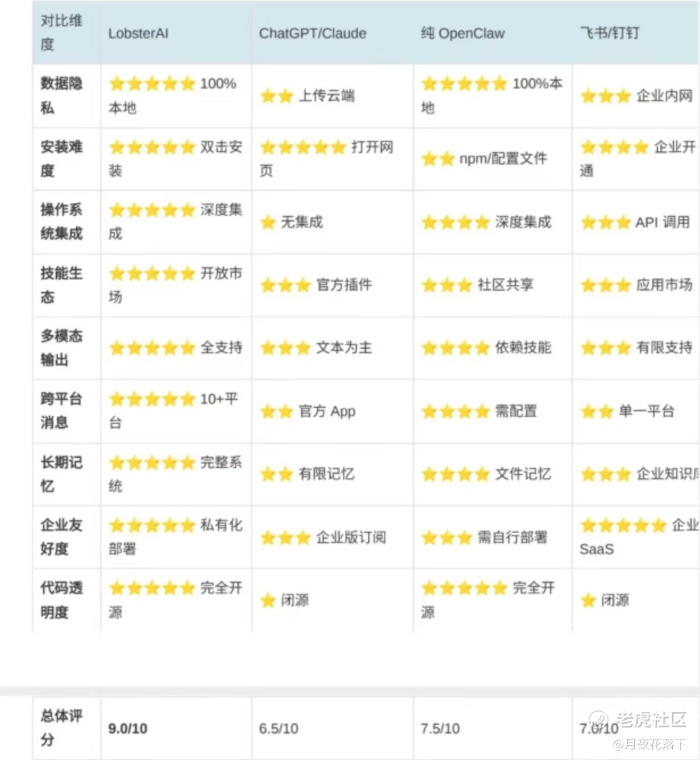Screen dimensions: 700x760
Task: Select the 纯 OpenClaw column header
Action: pos(463,34)
